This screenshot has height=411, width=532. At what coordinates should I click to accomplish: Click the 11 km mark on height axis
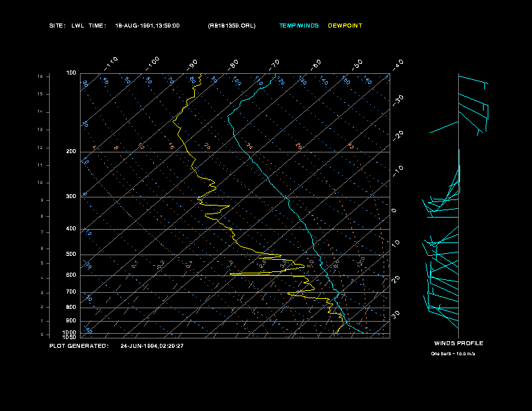40,165
